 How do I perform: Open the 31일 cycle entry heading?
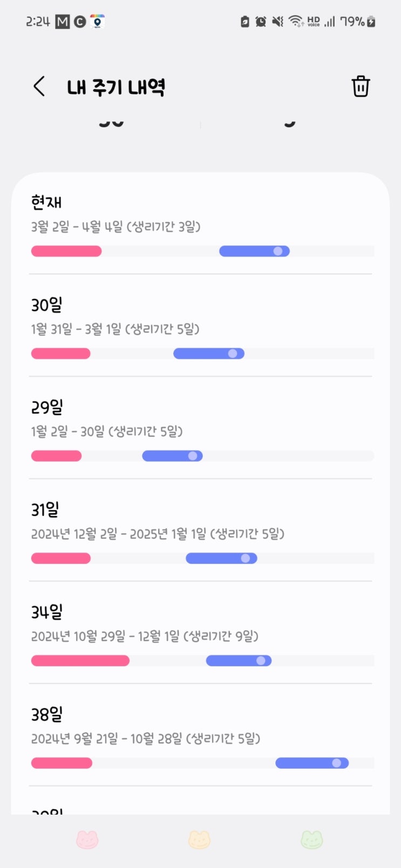45,509
